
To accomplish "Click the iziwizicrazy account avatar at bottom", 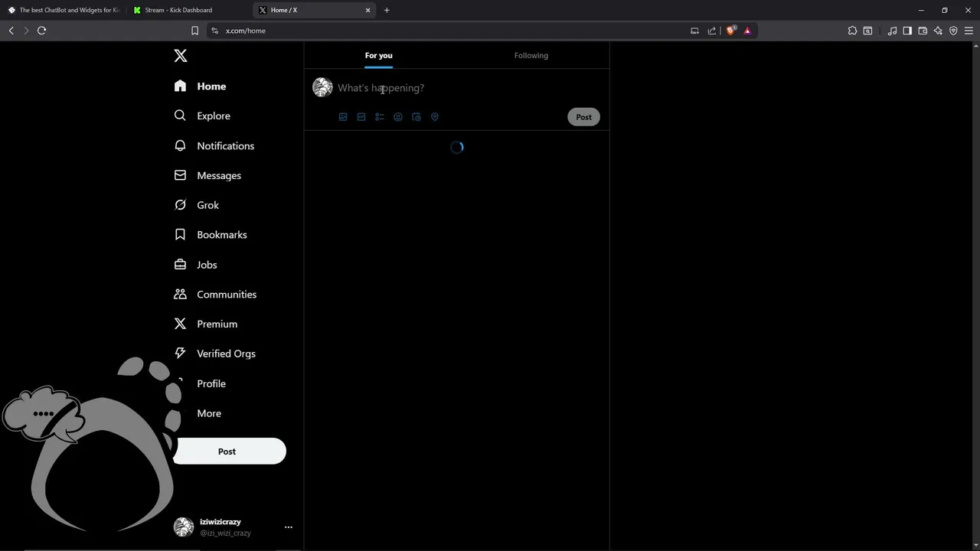I will point(184,527).
